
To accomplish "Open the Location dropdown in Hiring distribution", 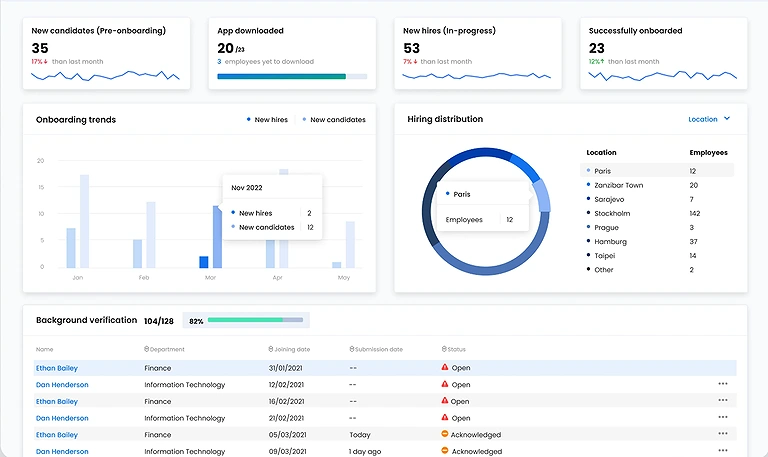I will 709,119.
